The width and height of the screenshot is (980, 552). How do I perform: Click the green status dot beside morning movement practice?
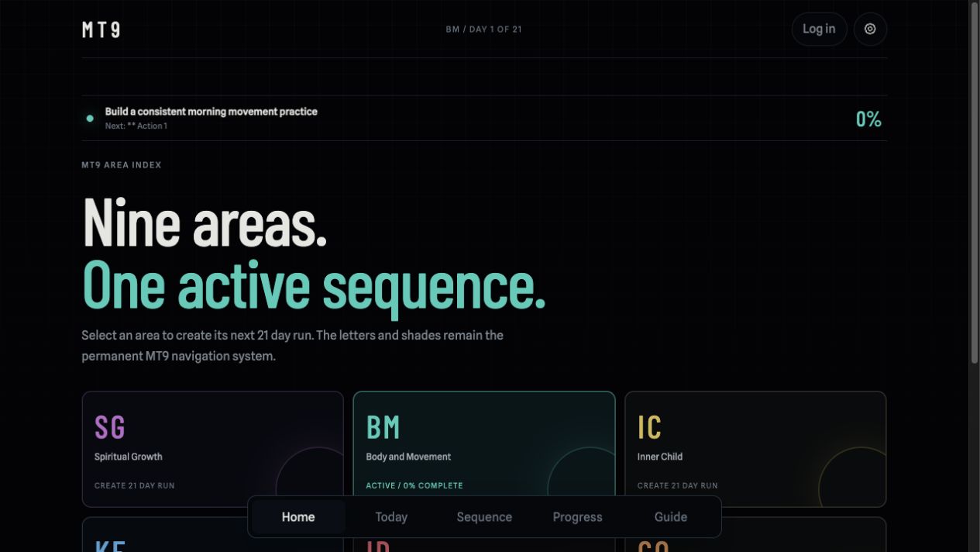pyautogui.click(x=90, y=119)
